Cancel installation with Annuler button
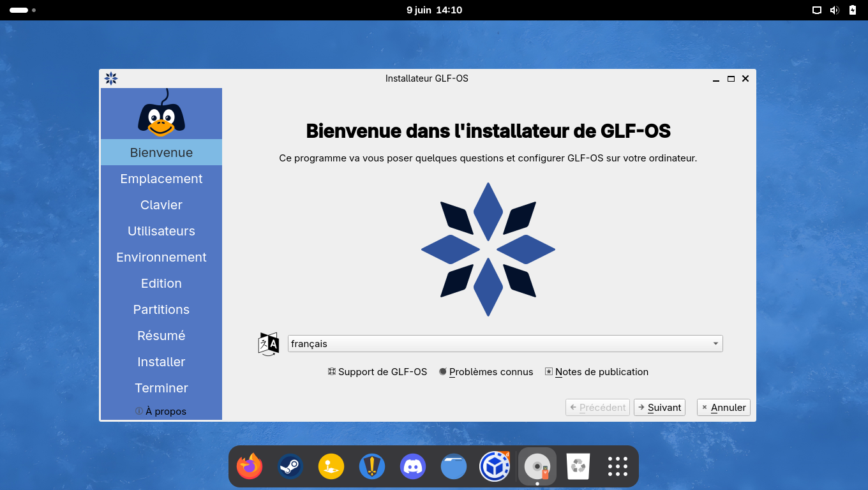868x490 pixels. tap(723, 408)
